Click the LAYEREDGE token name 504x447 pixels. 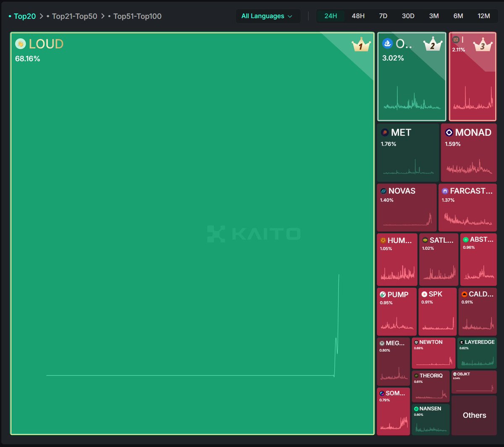point(480,342)
